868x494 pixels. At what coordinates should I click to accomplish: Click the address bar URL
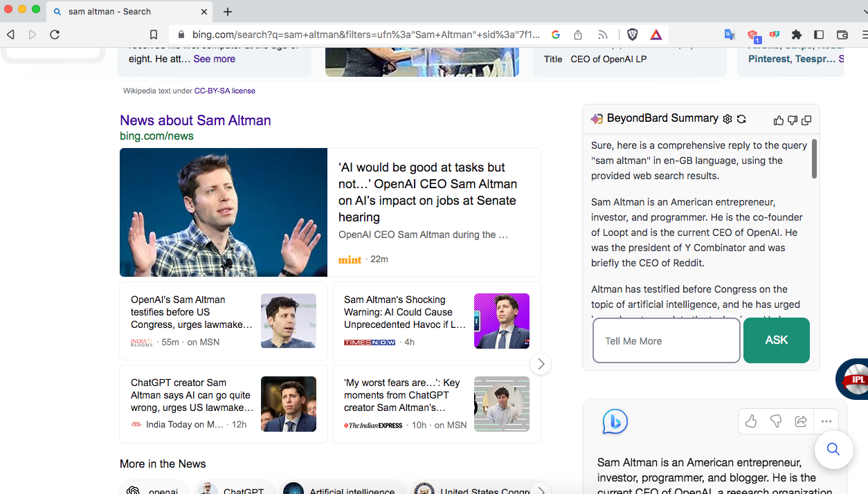click(366, 35)
